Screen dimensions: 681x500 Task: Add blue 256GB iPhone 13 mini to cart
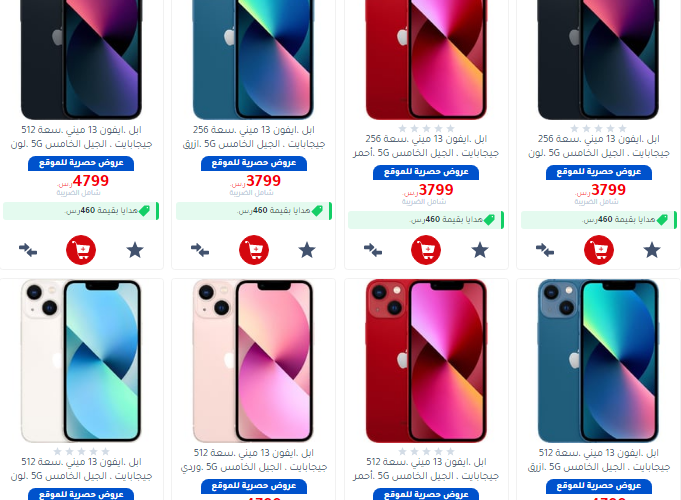254,250
